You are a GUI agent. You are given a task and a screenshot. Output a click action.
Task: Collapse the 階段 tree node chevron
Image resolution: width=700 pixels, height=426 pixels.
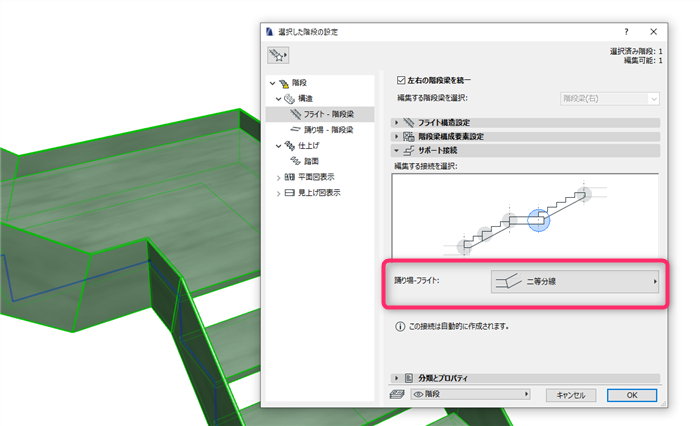coord(273,83)
